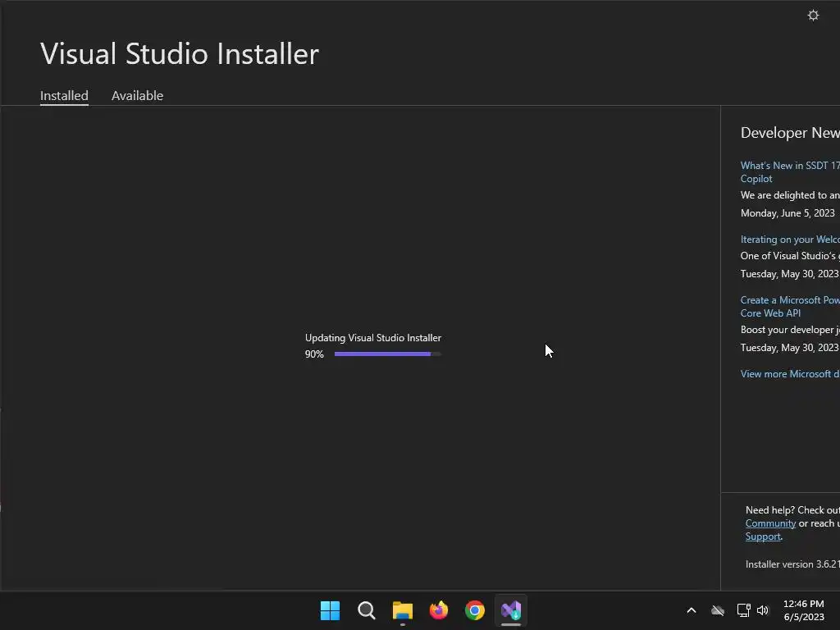
Task: Expand the hidden system tray icons chevron
Action: click(x=692, y=610)
